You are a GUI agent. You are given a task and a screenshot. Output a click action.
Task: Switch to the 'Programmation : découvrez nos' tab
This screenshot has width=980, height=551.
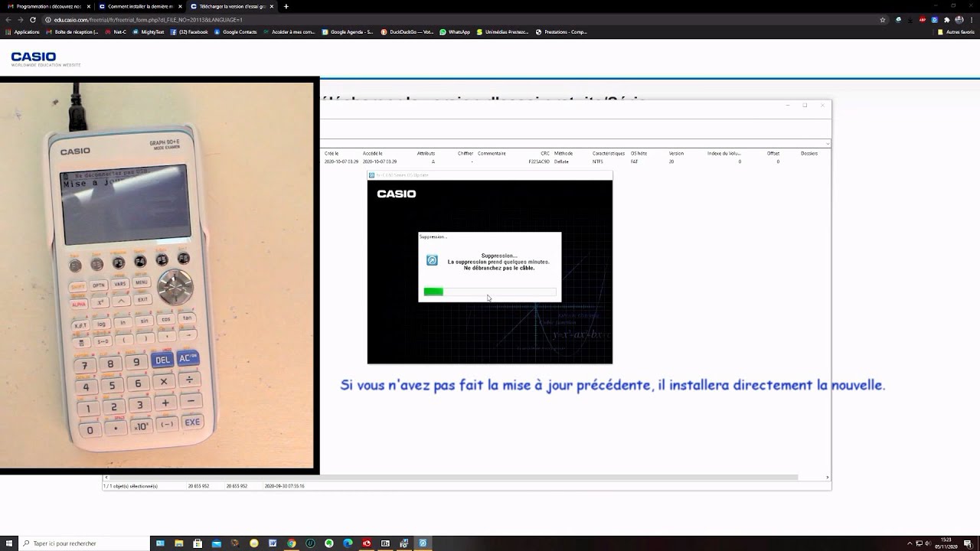47,6
